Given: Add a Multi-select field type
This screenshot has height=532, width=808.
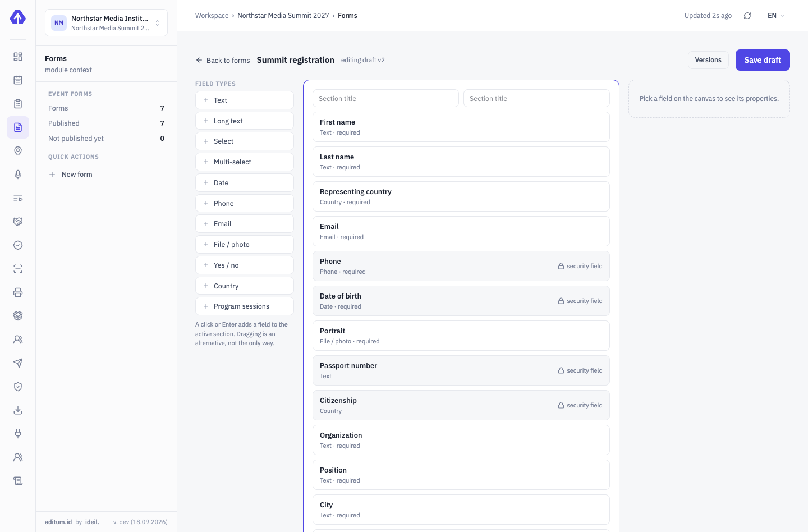Looking at the screenshot, I should tap(245, 162).
